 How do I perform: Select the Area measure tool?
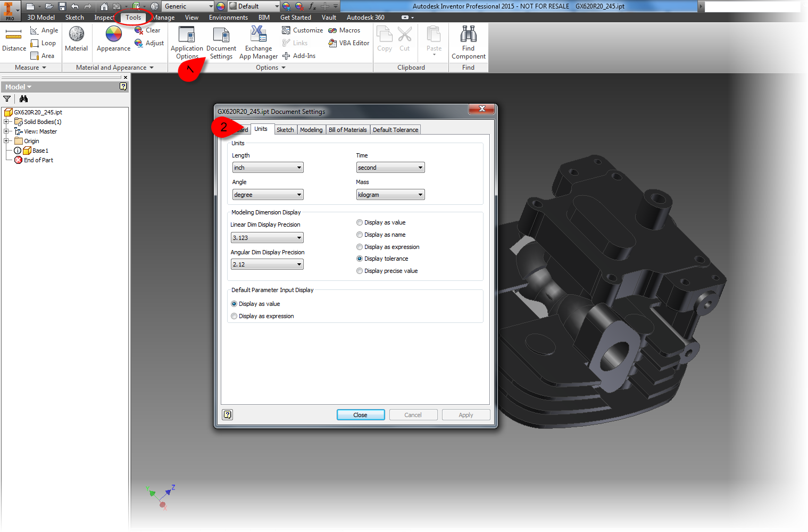click(43, 56)
